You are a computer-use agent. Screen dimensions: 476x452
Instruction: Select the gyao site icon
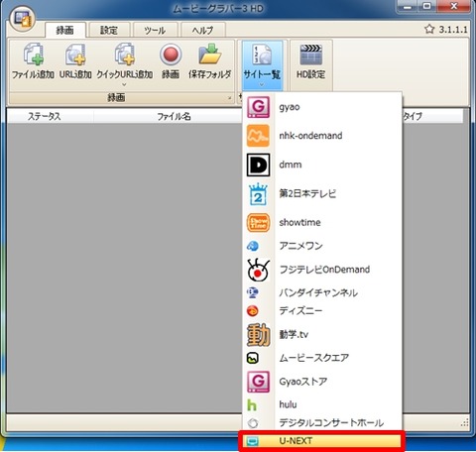[x=258, y=107]
